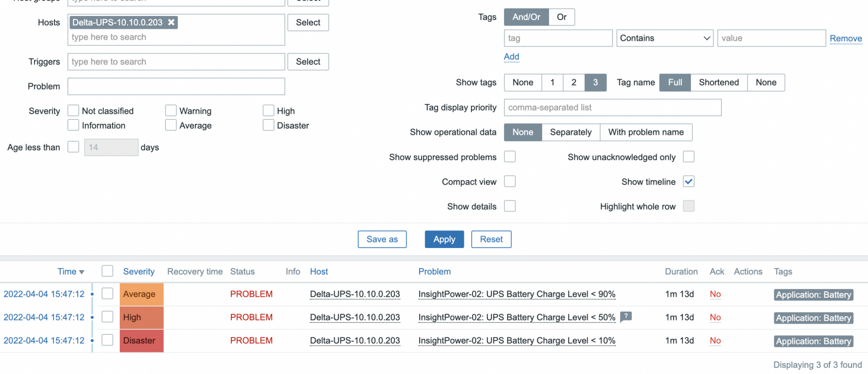Enable the Warning severity filter

(x=171, y=110)
